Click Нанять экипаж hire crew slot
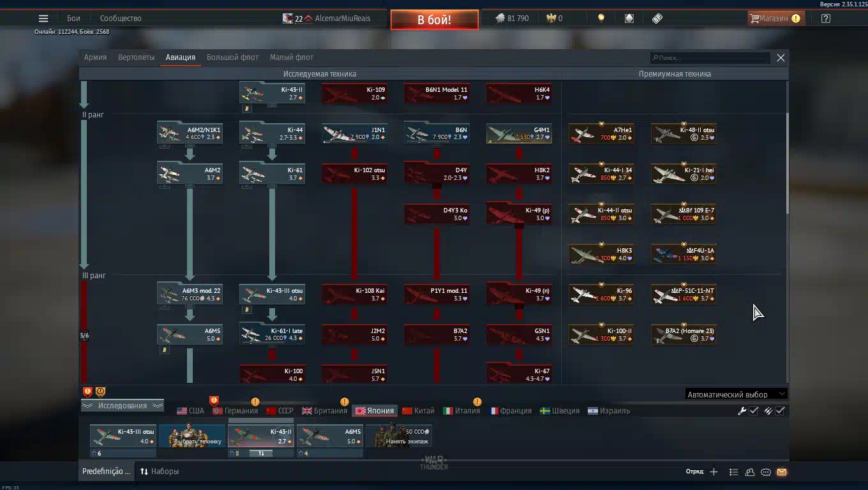Screen dimensions: 868x490 coord(399,436)
